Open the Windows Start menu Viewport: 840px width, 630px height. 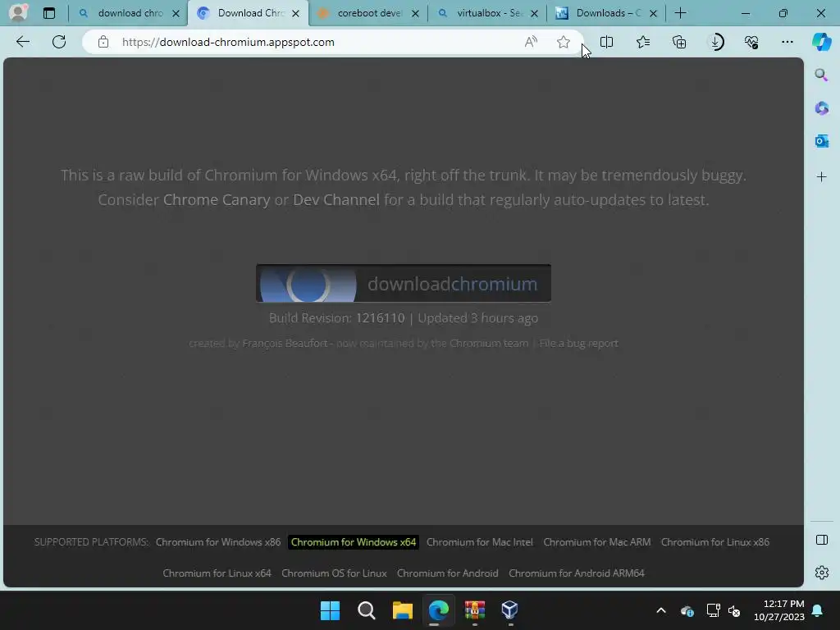point(330,610)
